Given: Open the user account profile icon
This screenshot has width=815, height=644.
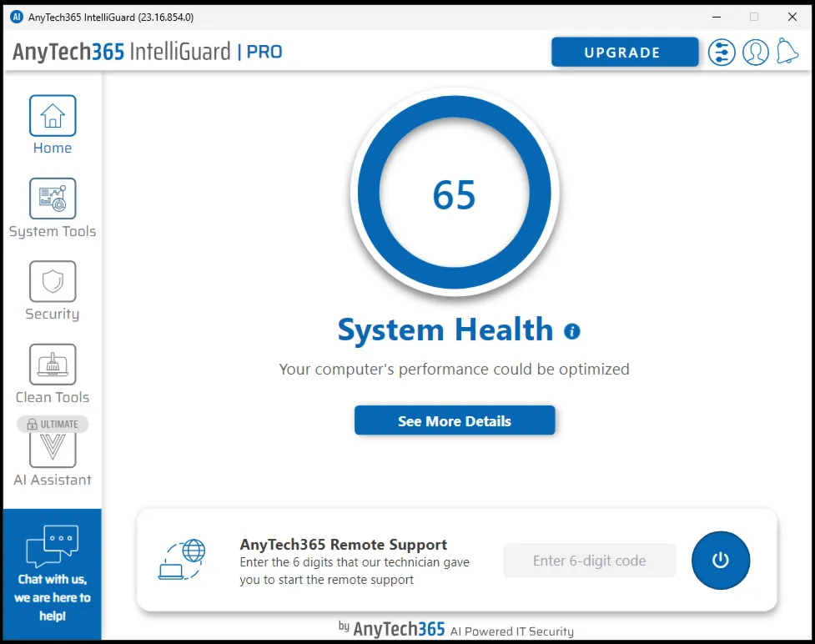Looking at the screenshot, I should [x=755, y=52].
